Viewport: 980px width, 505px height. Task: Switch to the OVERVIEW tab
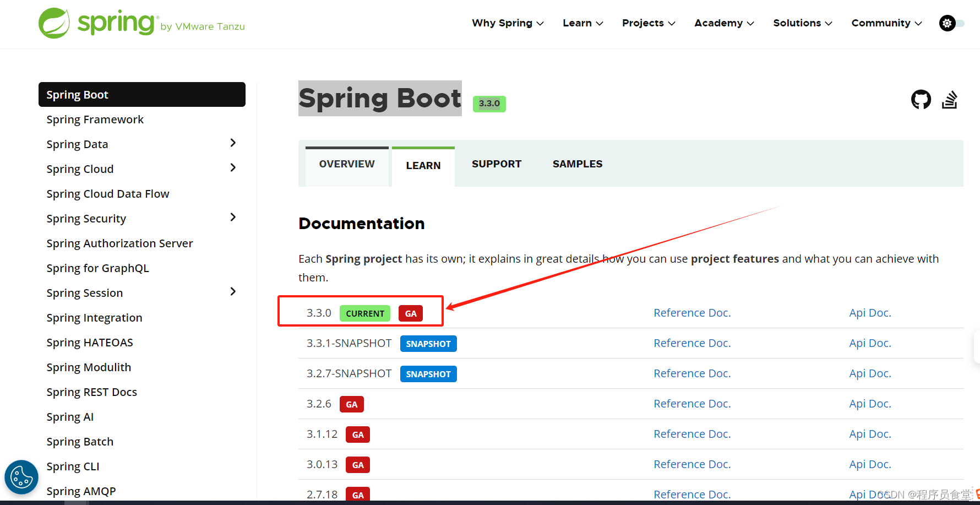(346, 164)
